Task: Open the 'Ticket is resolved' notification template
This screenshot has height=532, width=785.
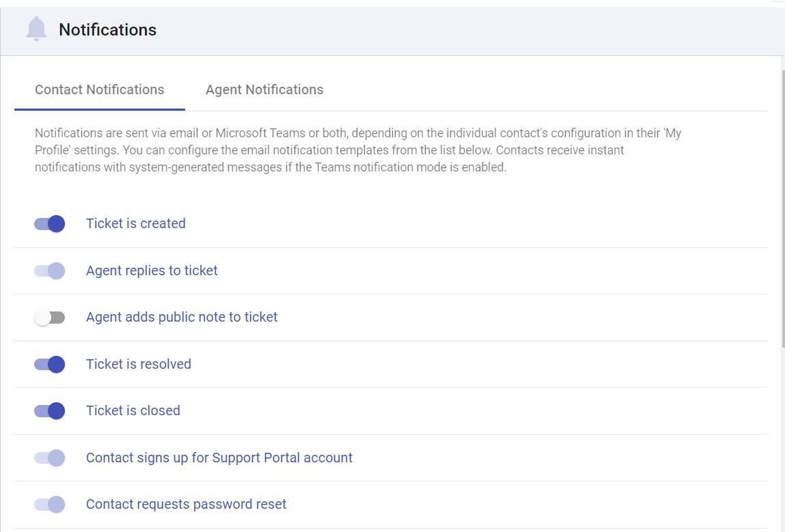Action: tap(138, 364)
